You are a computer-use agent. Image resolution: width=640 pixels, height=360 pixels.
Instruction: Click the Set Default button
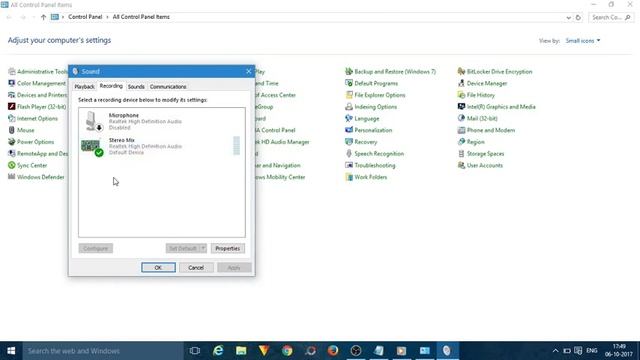pos(182,248)
